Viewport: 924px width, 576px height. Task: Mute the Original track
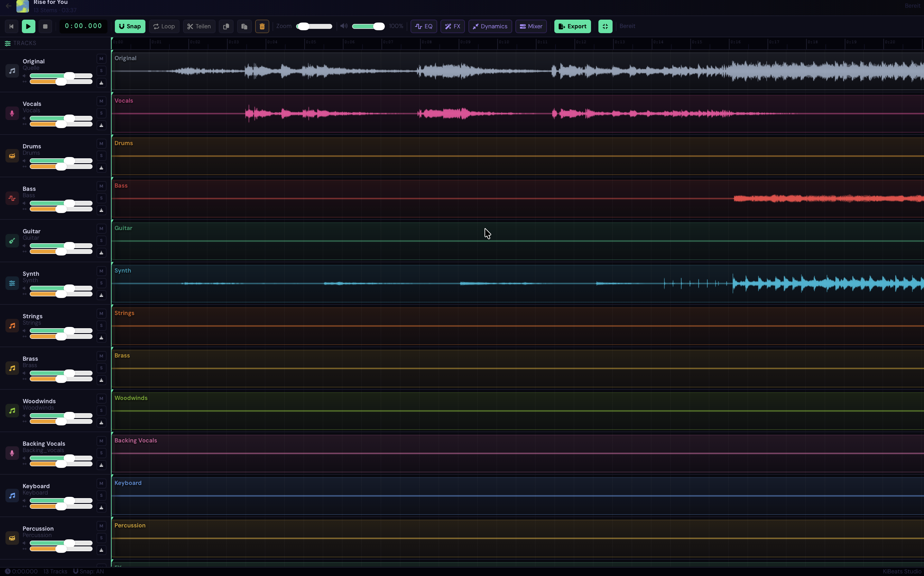(x=101, y=59)
